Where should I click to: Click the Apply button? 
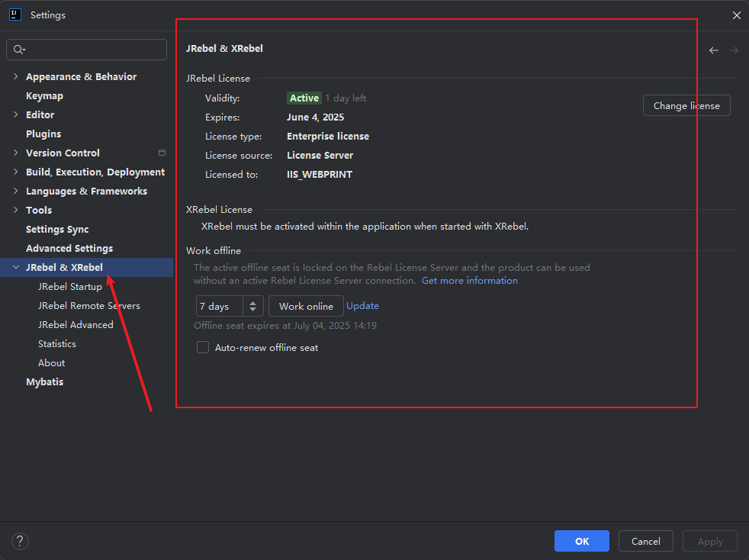tap(710, 541)
